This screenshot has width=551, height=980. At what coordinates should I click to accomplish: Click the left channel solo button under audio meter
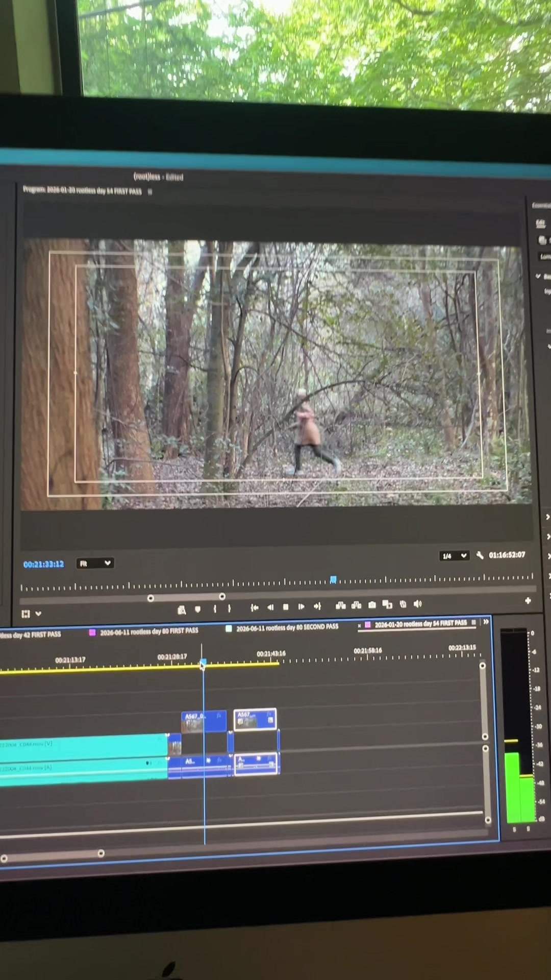coord(514,830)
